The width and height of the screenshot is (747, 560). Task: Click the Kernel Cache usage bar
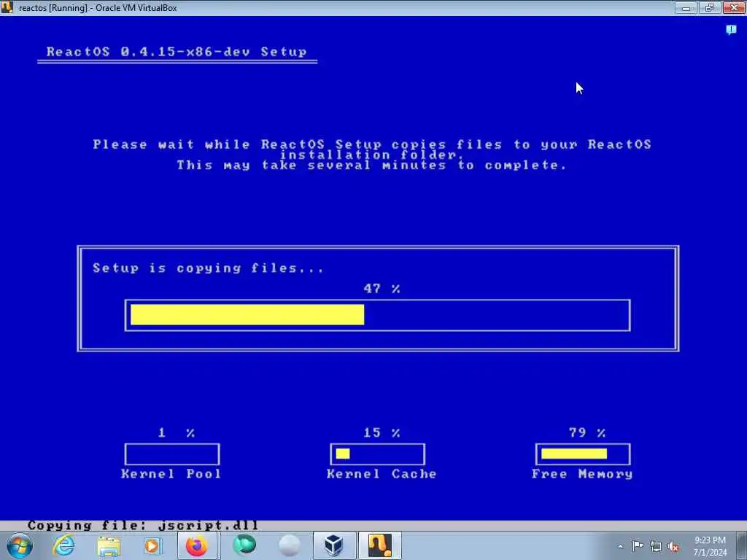(377, 454)
